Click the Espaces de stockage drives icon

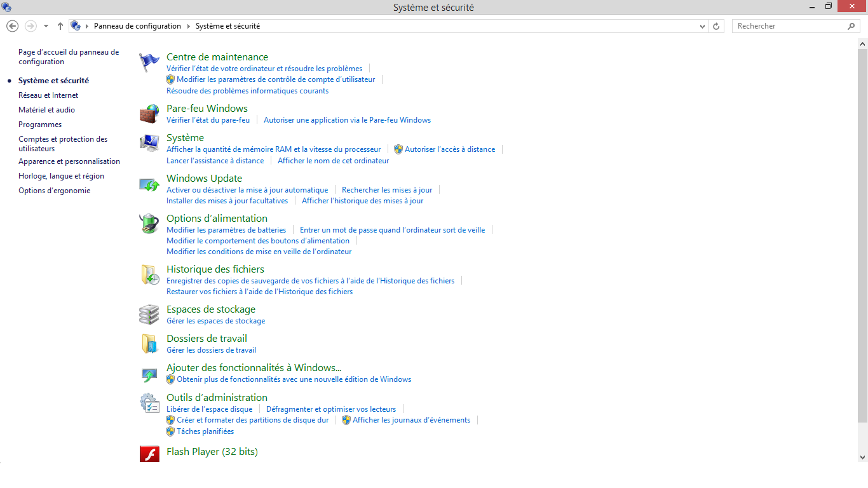pyautogui.click(x=149, y=315)
